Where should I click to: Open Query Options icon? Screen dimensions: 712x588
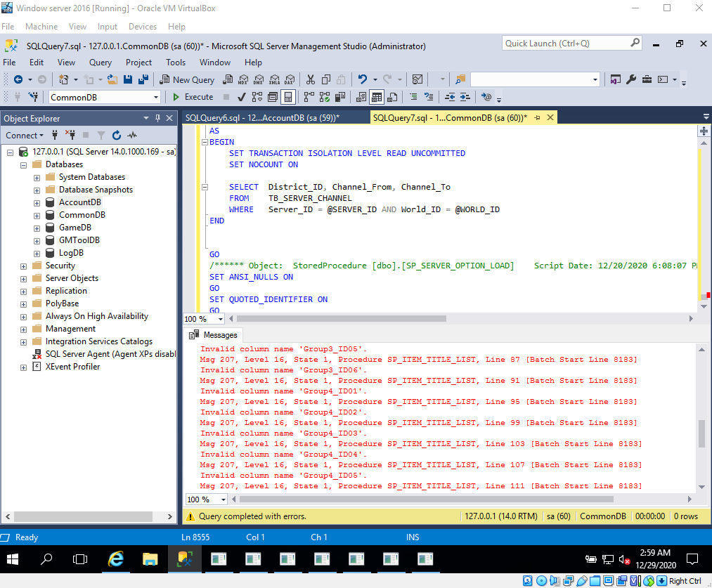pos(273,97)
